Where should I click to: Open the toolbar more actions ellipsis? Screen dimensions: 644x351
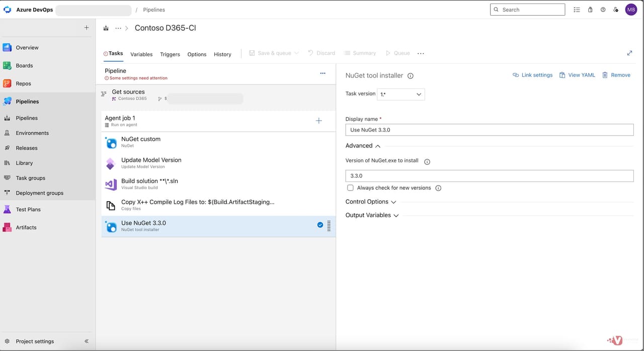click(421, 53)
